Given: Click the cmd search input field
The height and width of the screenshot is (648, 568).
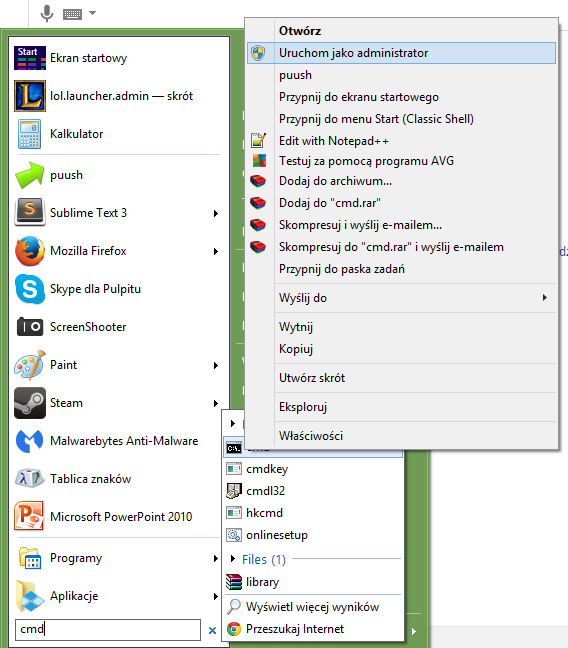Looking at the screenshot, I should [x=108, y=630].
